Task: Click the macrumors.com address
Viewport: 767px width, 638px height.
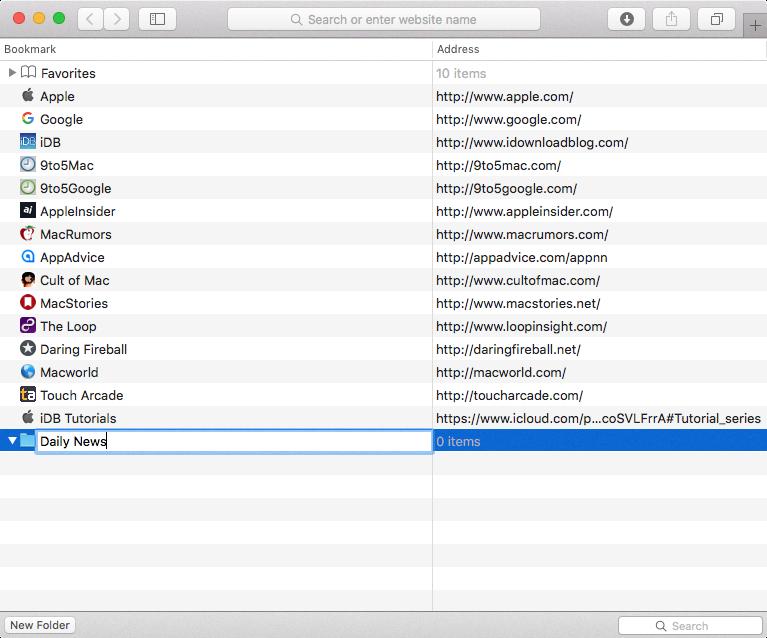Action: [x=522, y=234]
